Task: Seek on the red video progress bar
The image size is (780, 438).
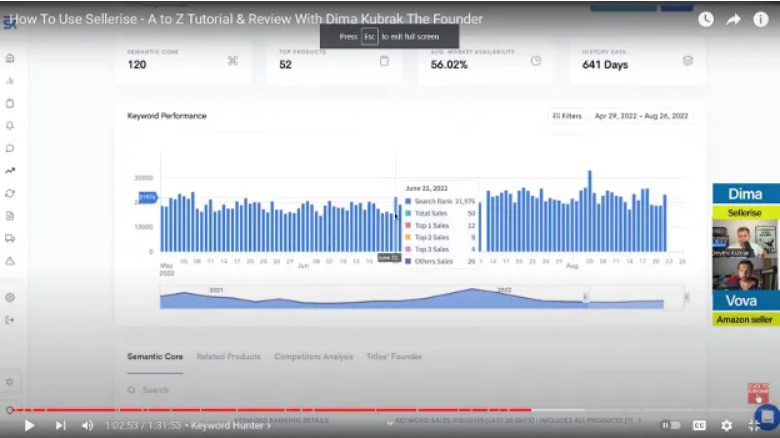Action: coord(272,410)
